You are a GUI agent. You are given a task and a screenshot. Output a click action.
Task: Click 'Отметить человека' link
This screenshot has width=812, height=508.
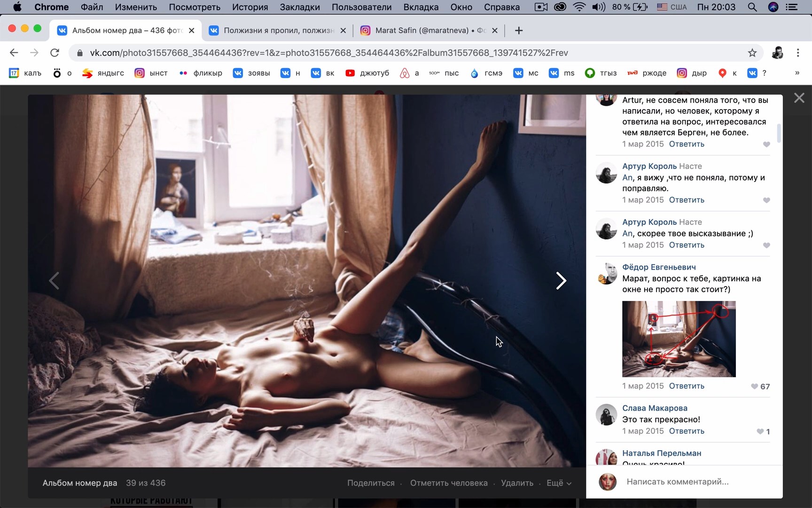(448, 483)
